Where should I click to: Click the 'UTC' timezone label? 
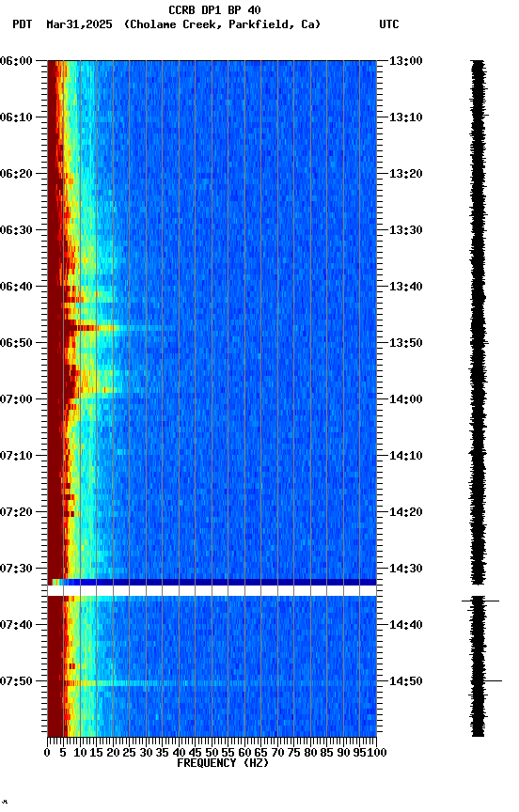[389, 24]
